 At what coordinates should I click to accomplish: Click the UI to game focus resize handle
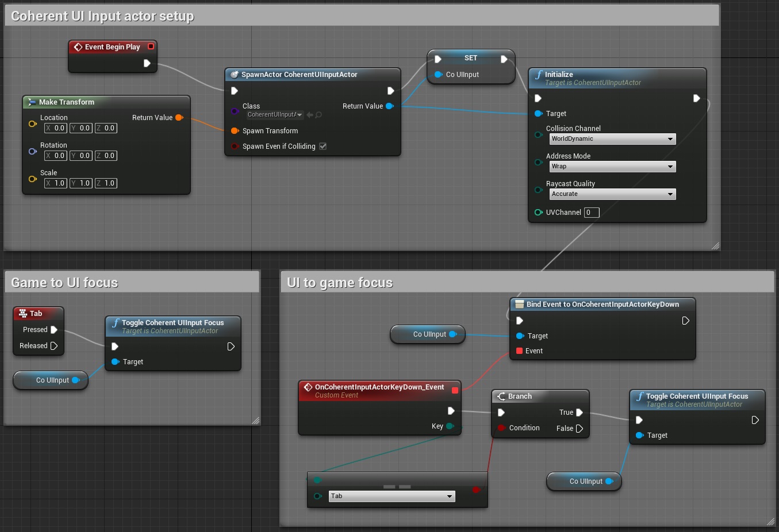[x=770, y=521]
